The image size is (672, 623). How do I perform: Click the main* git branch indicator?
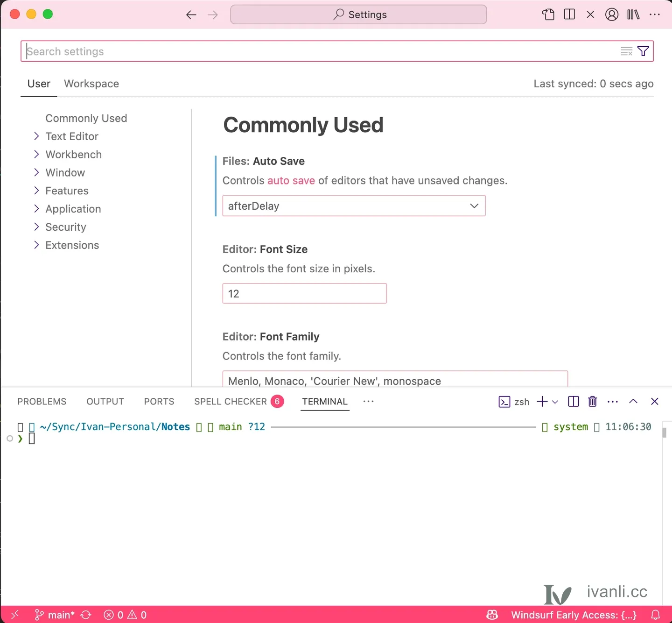pyautogui.click(x=55, y=615)
